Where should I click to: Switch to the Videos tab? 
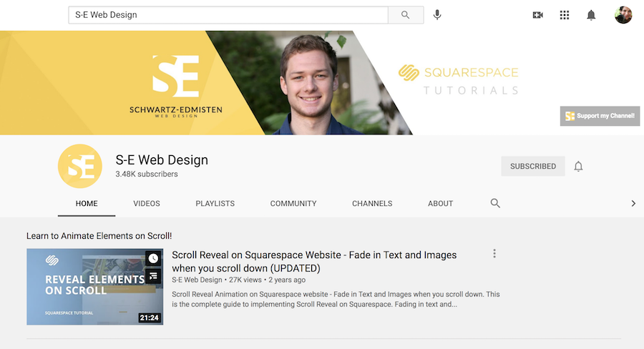click(147, 204)
